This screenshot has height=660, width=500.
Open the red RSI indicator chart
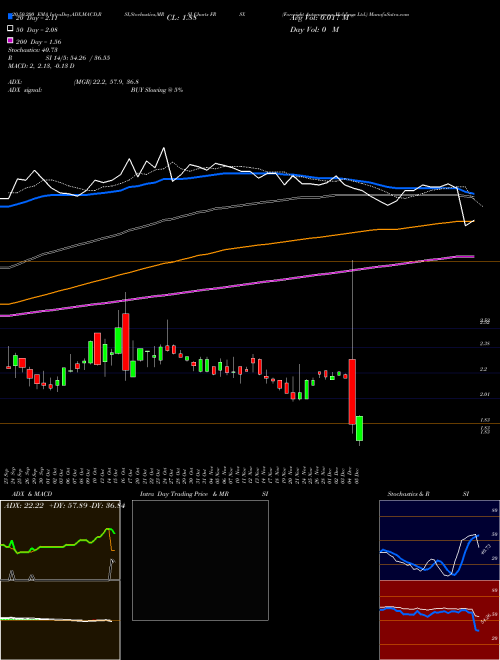point(439,620)
